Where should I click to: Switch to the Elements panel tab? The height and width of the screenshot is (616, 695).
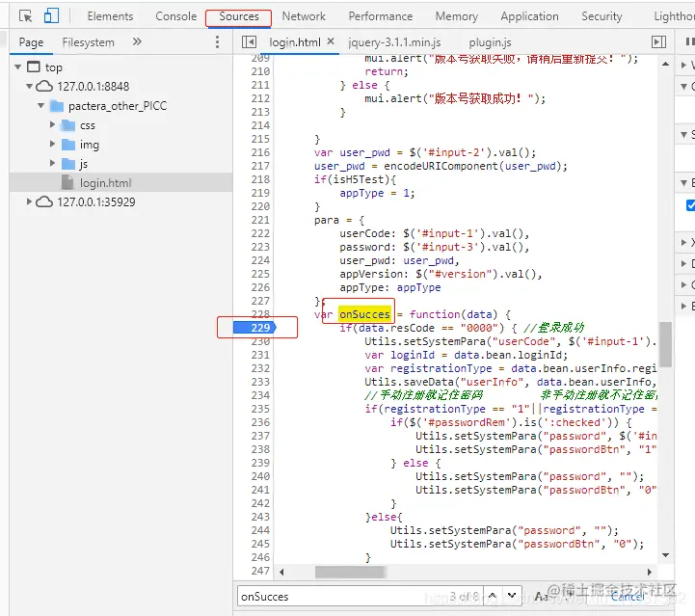click(110, 16)
